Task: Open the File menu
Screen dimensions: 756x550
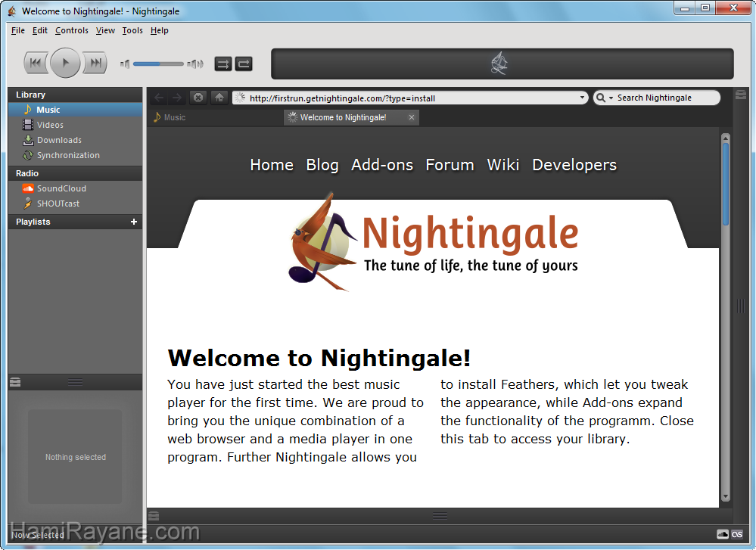Action: 18,30
